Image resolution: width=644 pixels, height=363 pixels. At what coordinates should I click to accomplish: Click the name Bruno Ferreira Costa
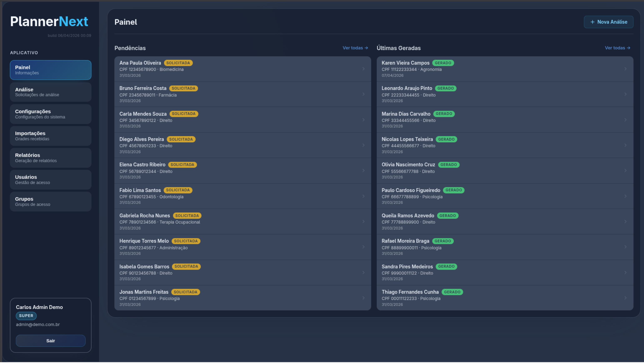tap(143, 88)
